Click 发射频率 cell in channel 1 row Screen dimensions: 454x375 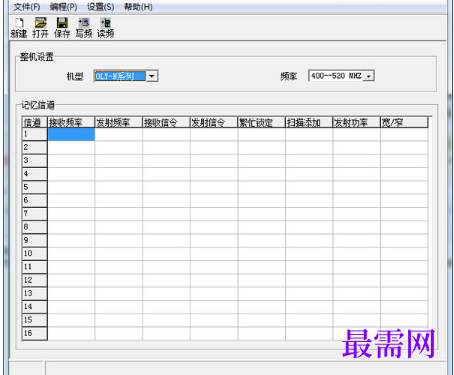119,134
